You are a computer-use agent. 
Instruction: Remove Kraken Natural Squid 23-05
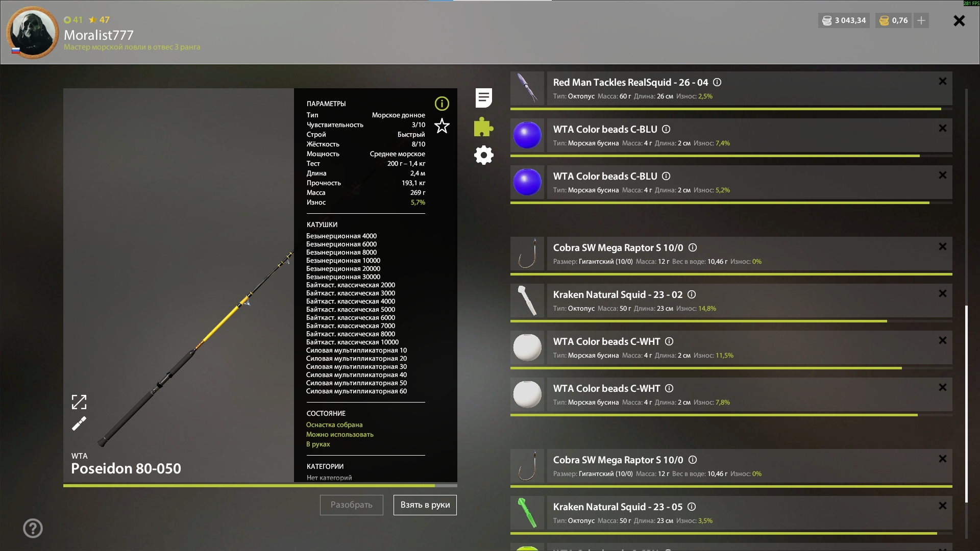pyautogui.click(x=942, y=506)
